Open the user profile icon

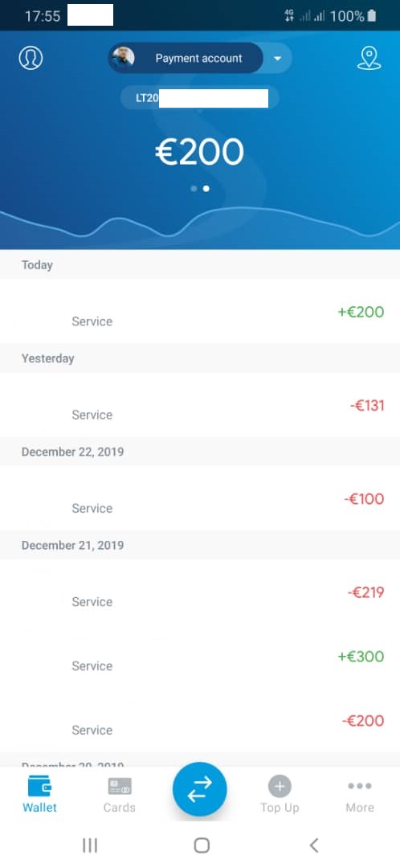coord(31,58)
